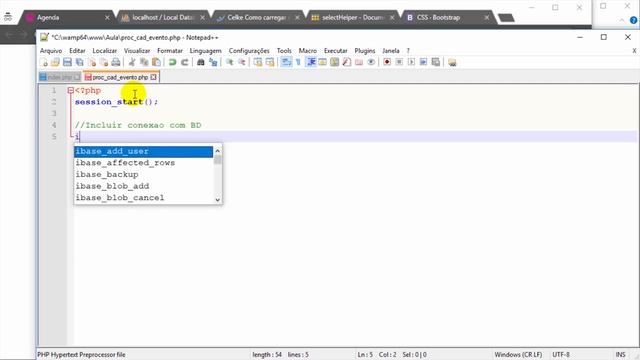Switch to the index.php document tab

(x=60, y=77)
